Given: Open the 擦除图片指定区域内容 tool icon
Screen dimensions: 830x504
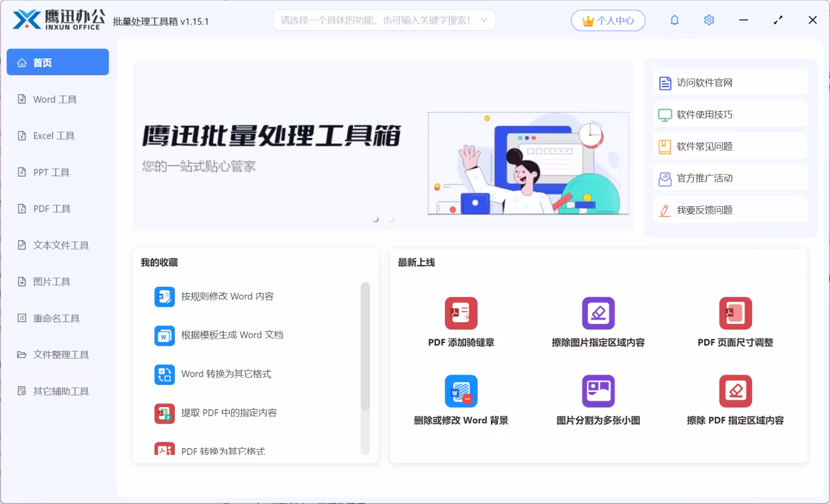Looking at the screenshot, I should click(x=598, y=314).
